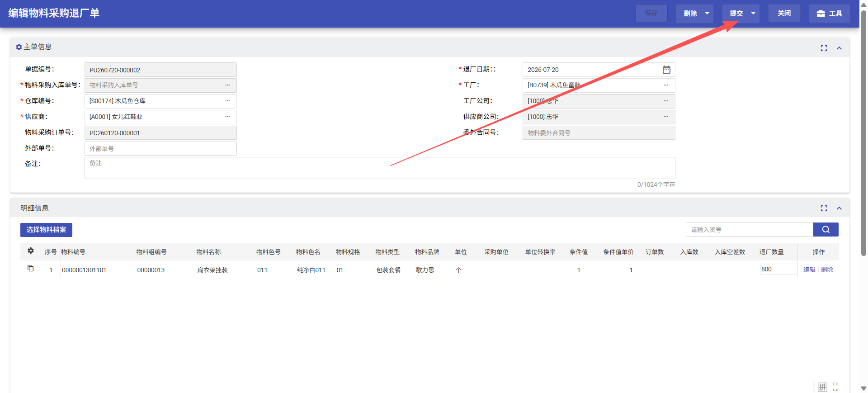Click the 拼 input method icon
868x393 pixels.
pyautogui.click(x=822, y=387)
